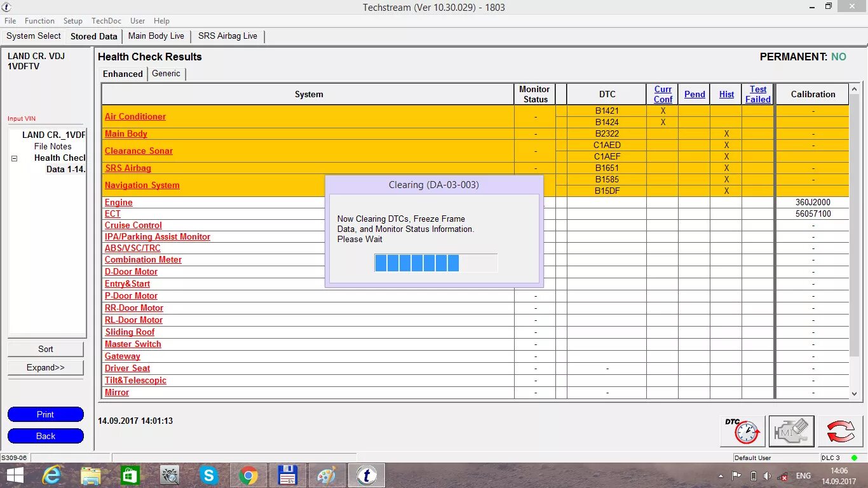Open the Tilt&Telescopic system link
This screenshot has height=488, width=868.
tap(135, 380)
